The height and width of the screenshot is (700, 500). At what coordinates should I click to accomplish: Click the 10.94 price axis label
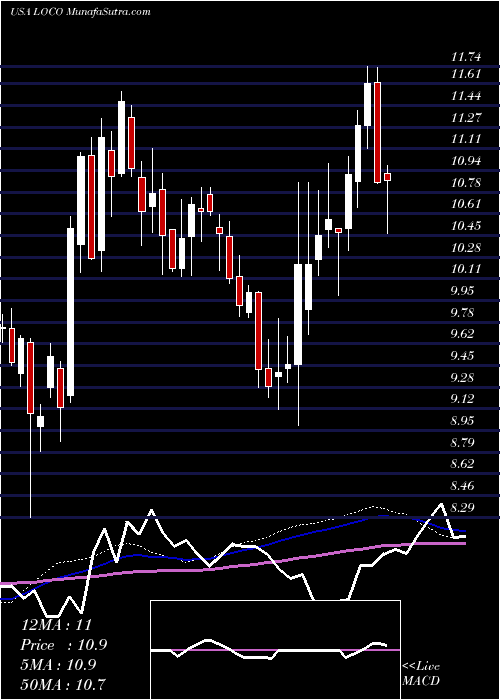[466, 160]
